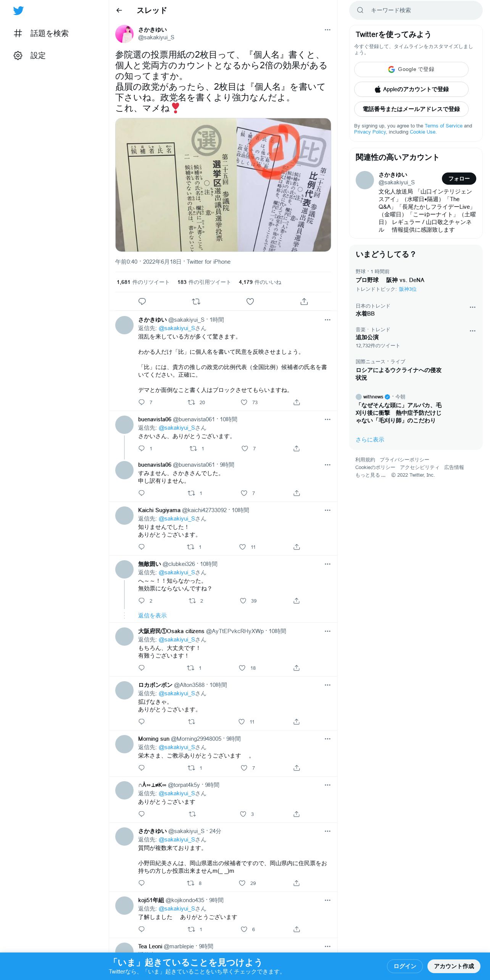
Task: Expand hidden replies via 返信を表示
Action: pos(152,616)
